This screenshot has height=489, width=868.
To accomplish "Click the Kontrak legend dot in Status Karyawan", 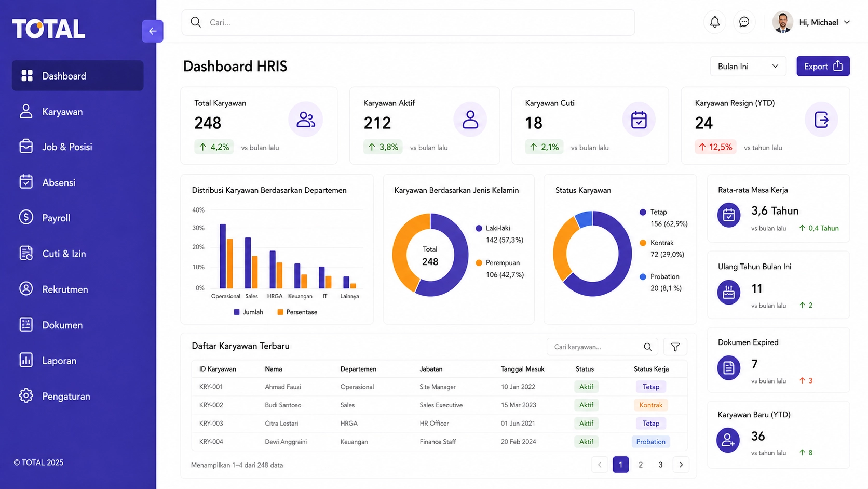I will tap(643, 243).
